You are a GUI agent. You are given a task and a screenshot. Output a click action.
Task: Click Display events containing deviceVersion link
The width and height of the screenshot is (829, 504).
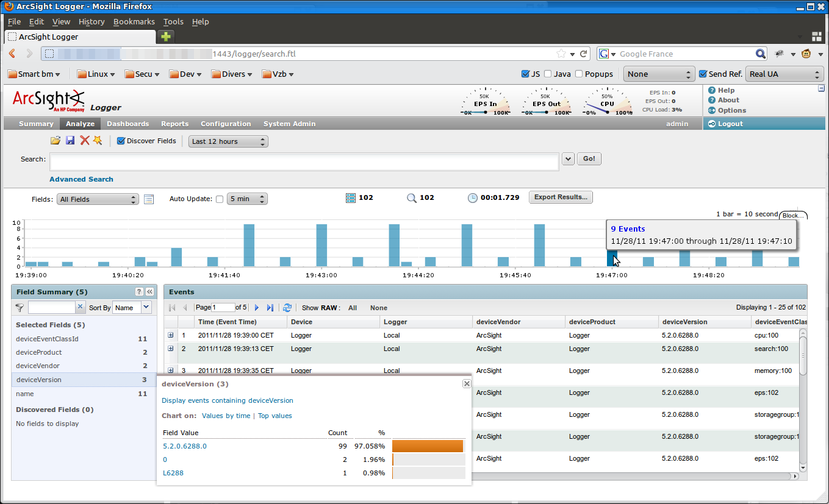tap(228, 400)
